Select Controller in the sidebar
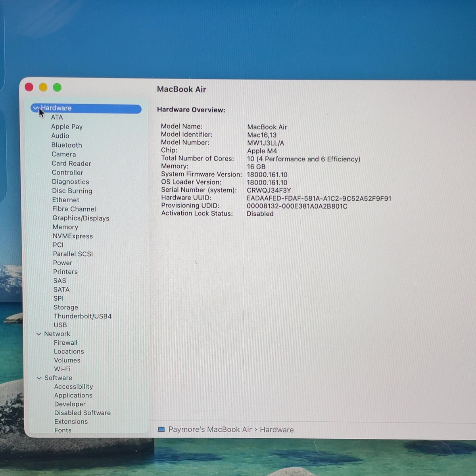 coord(67,173)
